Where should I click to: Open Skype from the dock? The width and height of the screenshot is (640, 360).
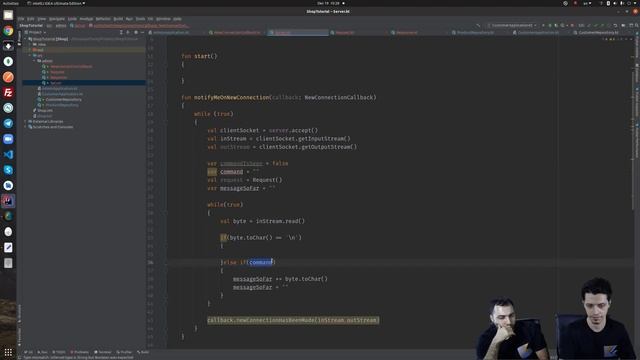tap(8, 170)
